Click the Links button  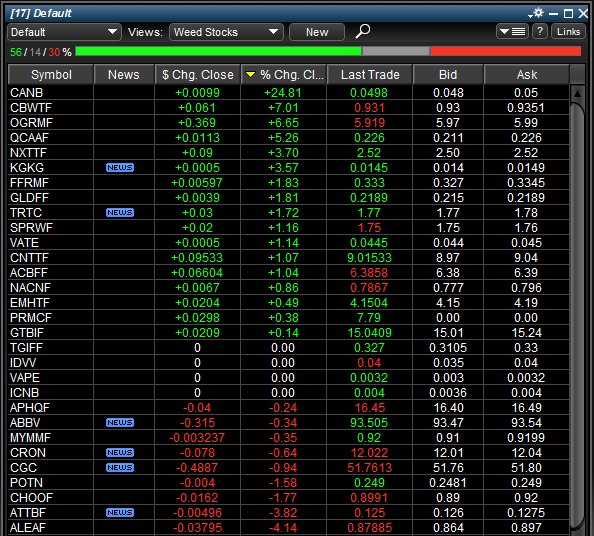pyautogui.click(x=568, y=31)
